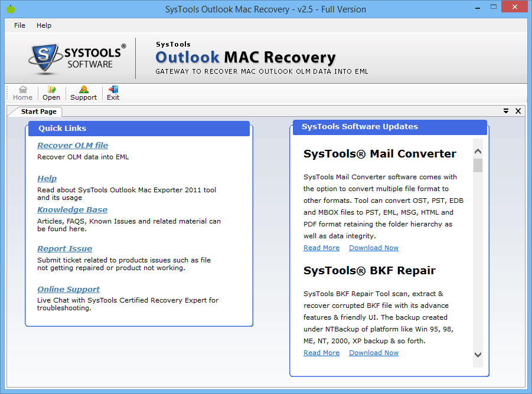Click Read More under Mail Converter
Viewport: 532px width, 394px height.
[321, 248]
